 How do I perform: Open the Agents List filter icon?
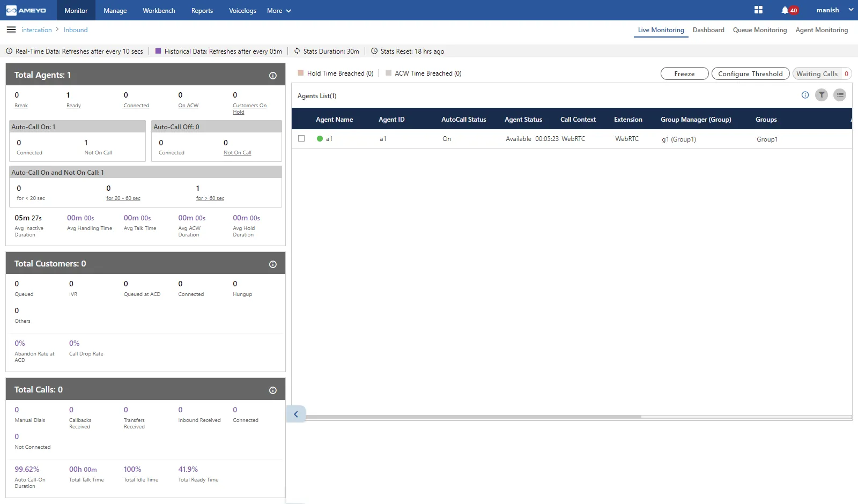pos(822,95)
